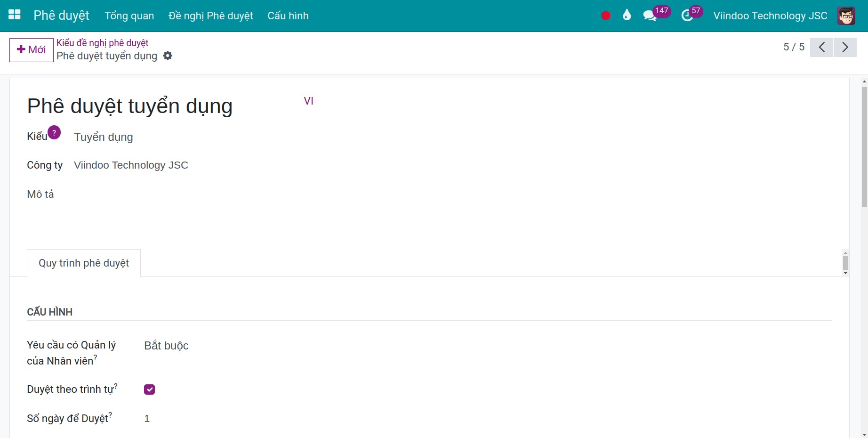
Task: Go to next record arrow
Action: [x=845, y=47]
